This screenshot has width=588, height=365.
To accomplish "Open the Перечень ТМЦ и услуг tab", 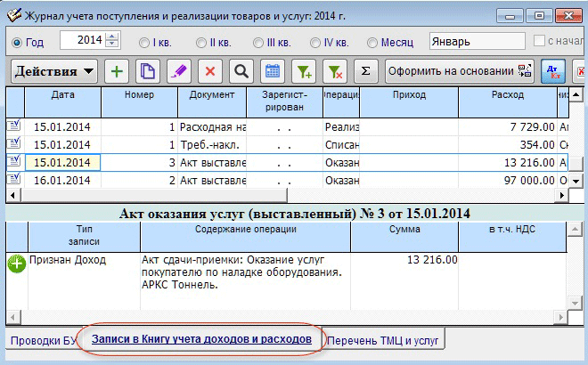I will 382,341.
